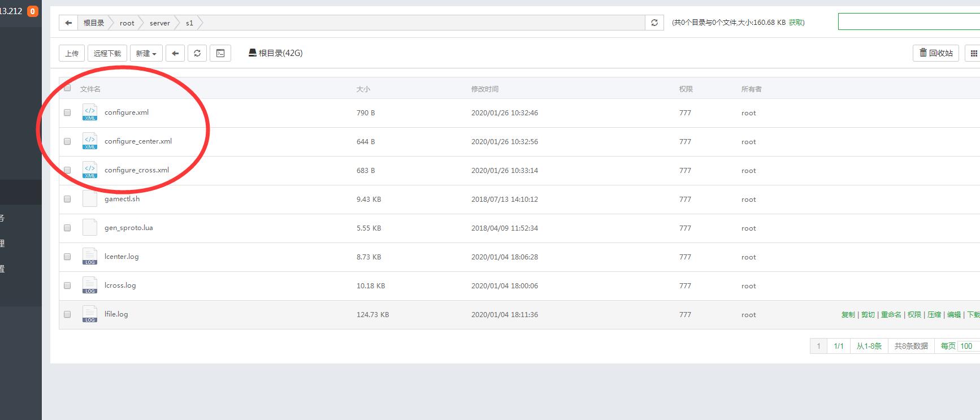This screenshot has width=980, height=420.
Task: Focus the green search input field
Action: pos(908,22)
